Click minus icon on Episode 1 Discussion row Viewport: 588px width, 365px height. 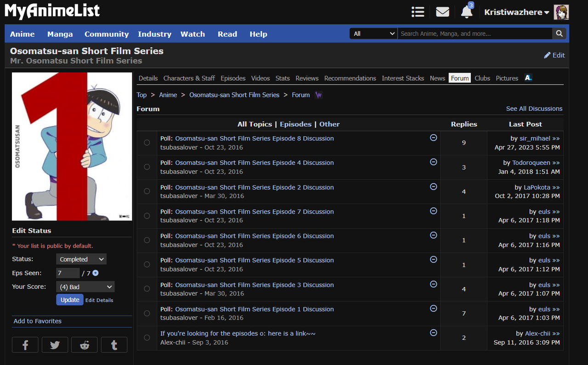click(433, 309)
